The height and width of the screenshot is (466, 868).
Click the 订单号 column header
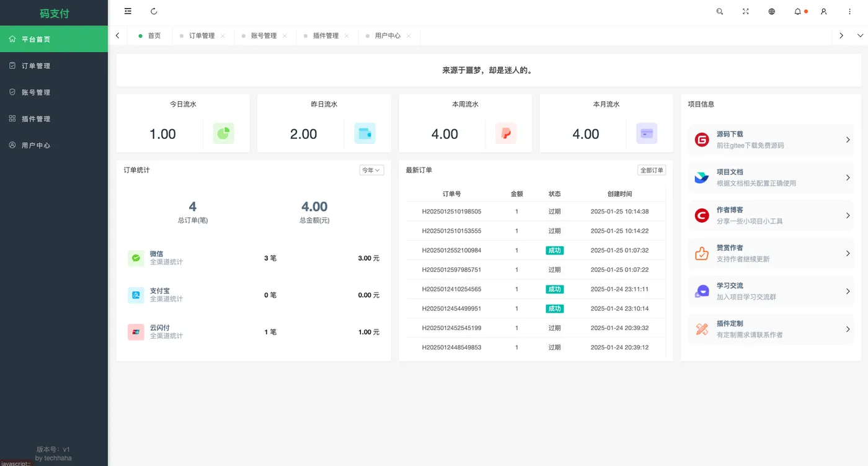451,194
